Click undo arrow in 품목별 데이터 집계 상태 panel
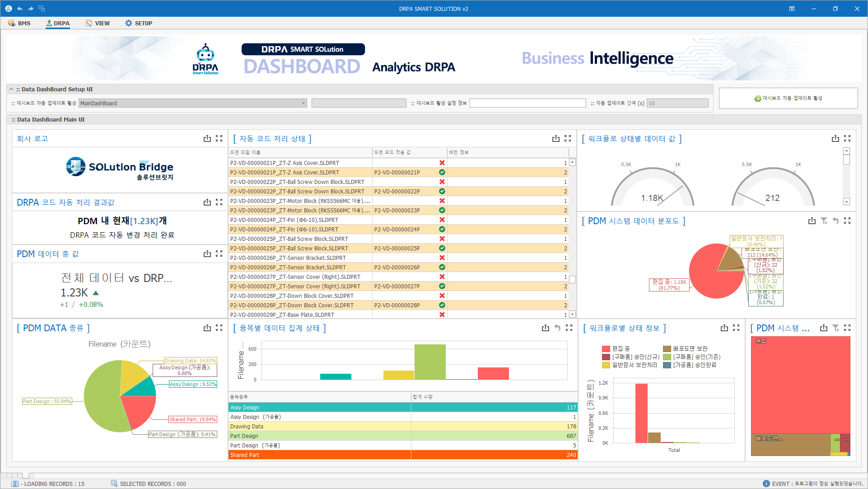Image resolution: width=868 pixels, height=489 pixels. tap(557, 328)
